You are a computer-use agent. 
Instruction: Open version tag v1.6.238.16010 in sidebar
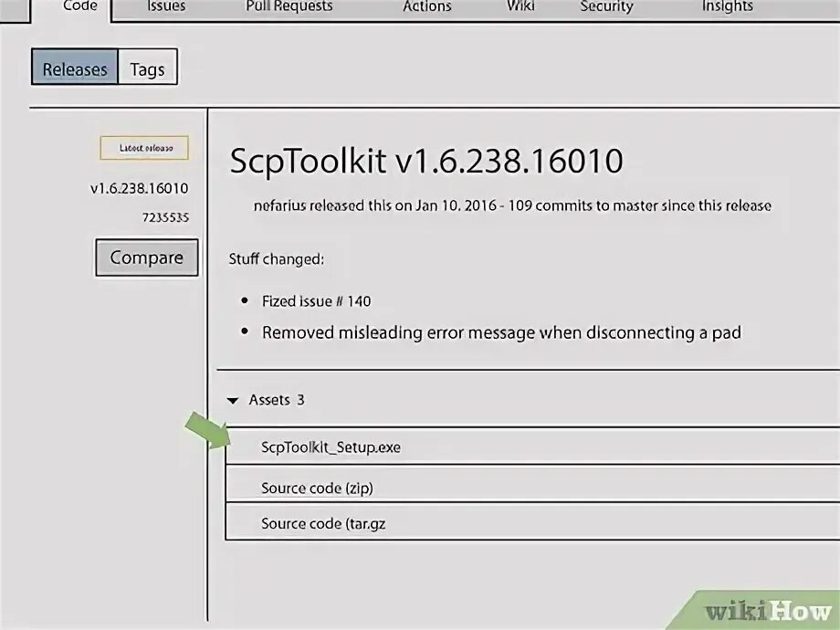pyautogui.click(x=140, y=189)
